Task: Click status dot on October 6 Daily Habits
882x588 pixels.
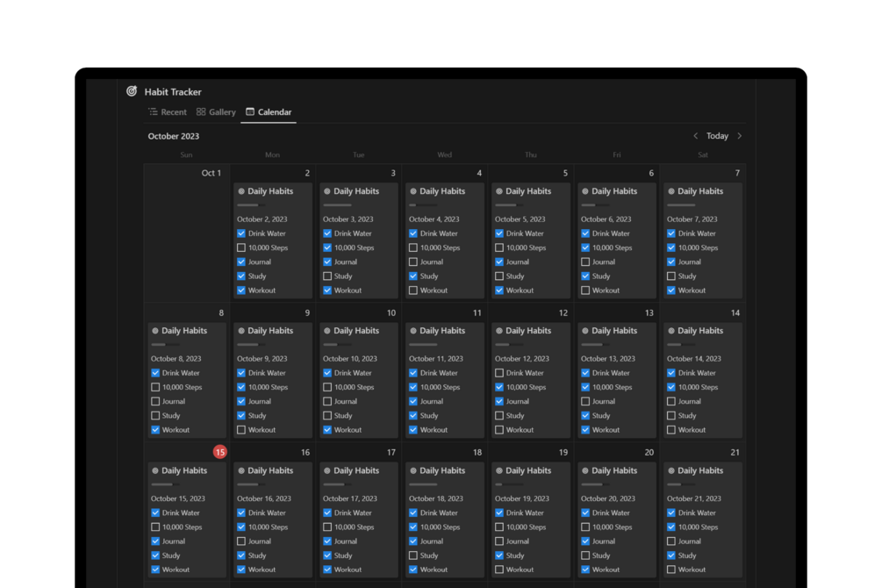Action: tap(585, 191)
